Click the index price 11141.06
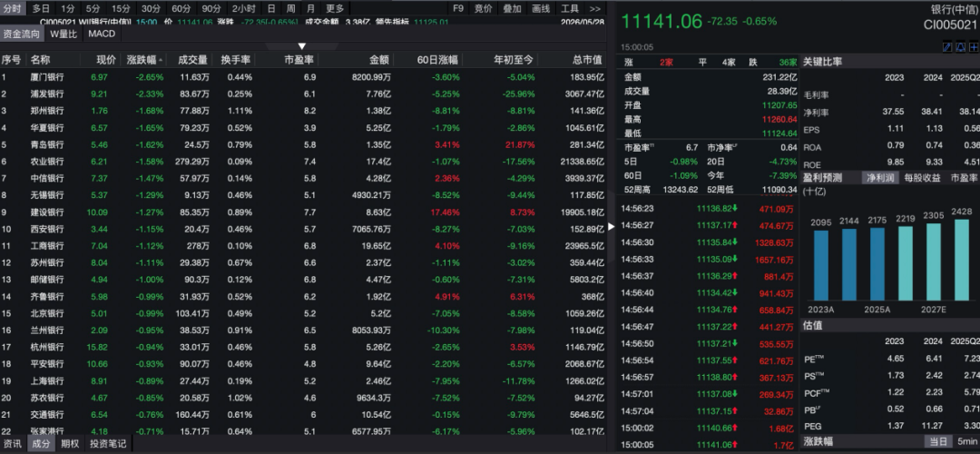 661,22
